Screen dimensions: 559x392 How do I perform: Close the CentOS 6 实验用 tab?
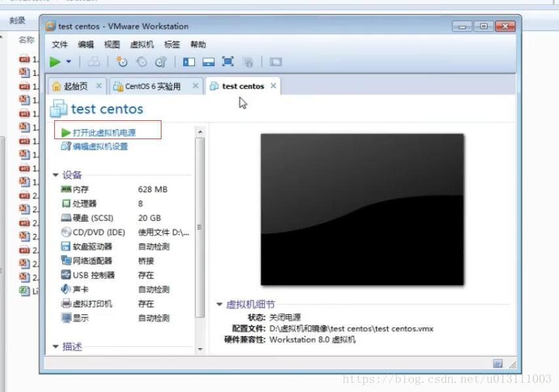195,86
